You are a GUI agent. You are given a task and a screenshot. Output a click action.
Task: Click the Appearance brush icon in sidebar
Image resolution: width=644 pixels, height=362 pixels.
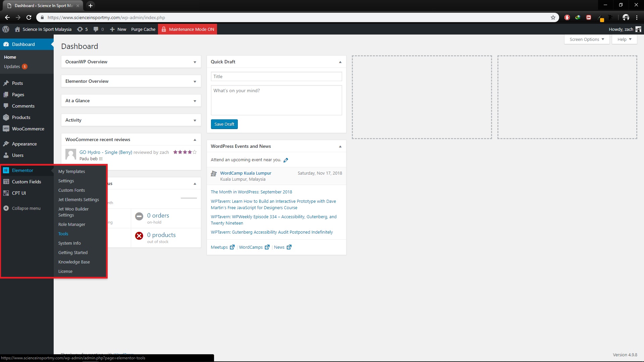tap(6, 144)
